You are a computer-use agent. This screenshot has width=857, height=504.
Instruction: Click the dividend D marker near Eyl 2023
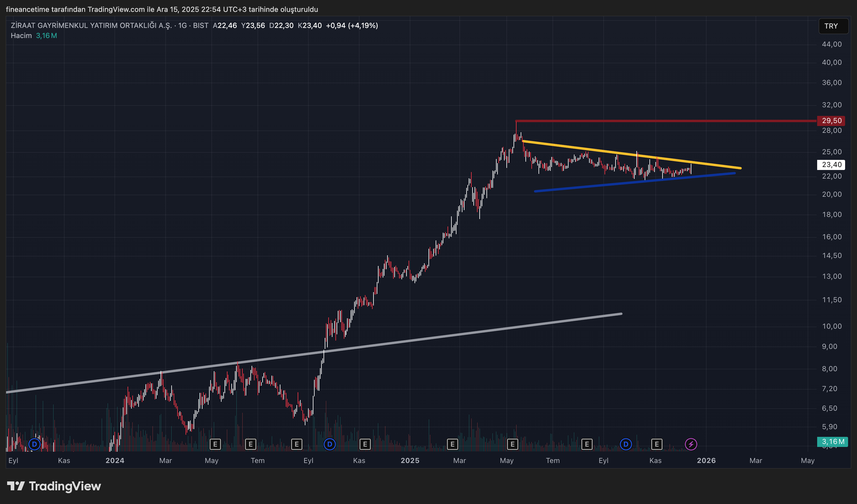(x=34, y=444)
